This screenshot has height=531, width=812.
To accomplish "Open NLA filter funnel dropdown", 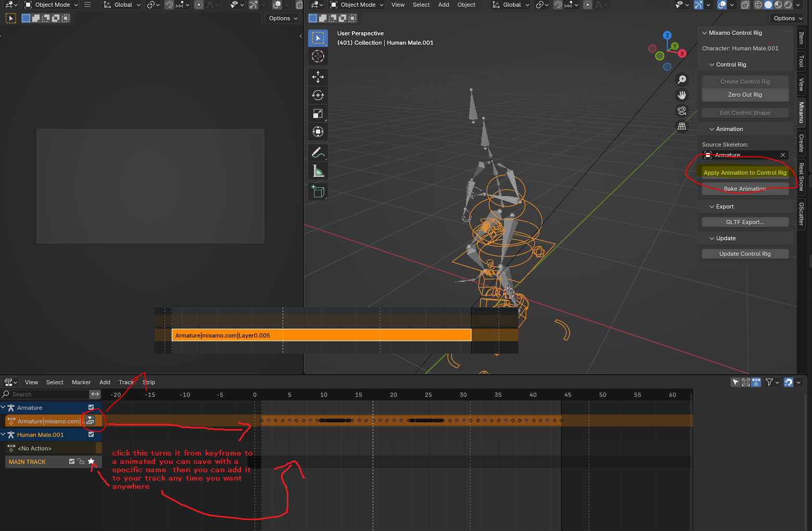I will click(772, 382).
